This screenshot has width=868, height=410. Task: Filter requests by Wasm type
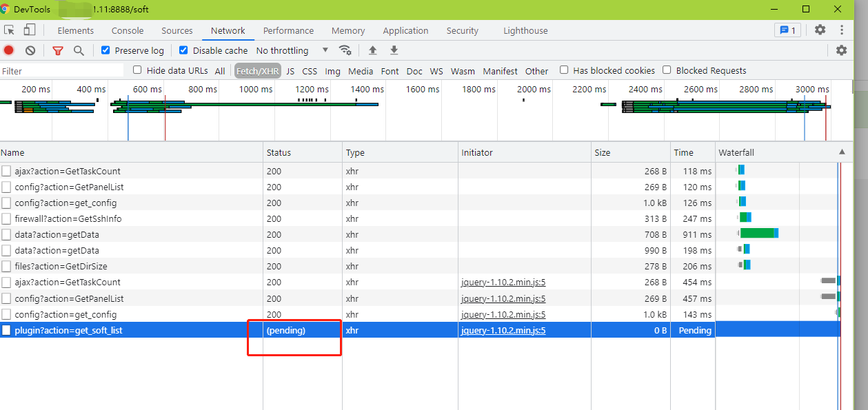point(463,71)
